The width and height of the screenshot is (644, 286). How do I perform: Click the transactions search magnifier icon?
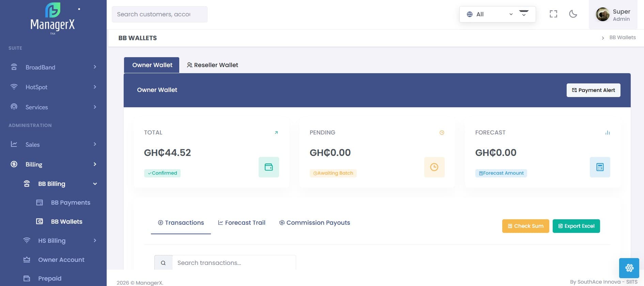tap(163, 263)
